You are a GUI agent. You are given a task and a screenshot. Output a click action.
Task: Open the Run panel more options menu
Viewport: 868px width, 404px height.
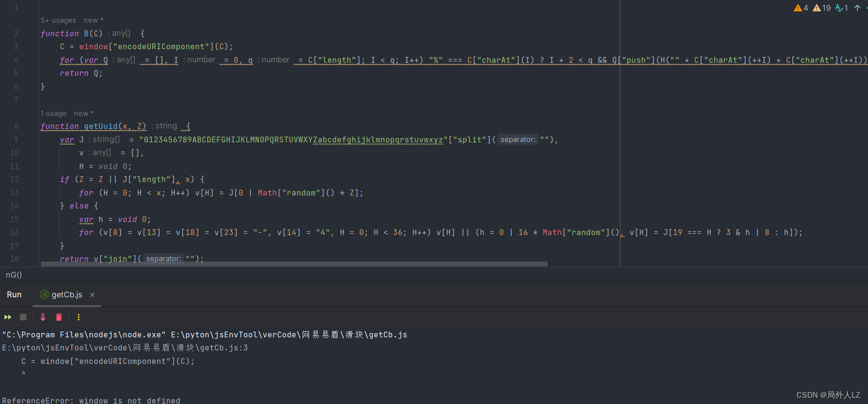pos(79,317)
